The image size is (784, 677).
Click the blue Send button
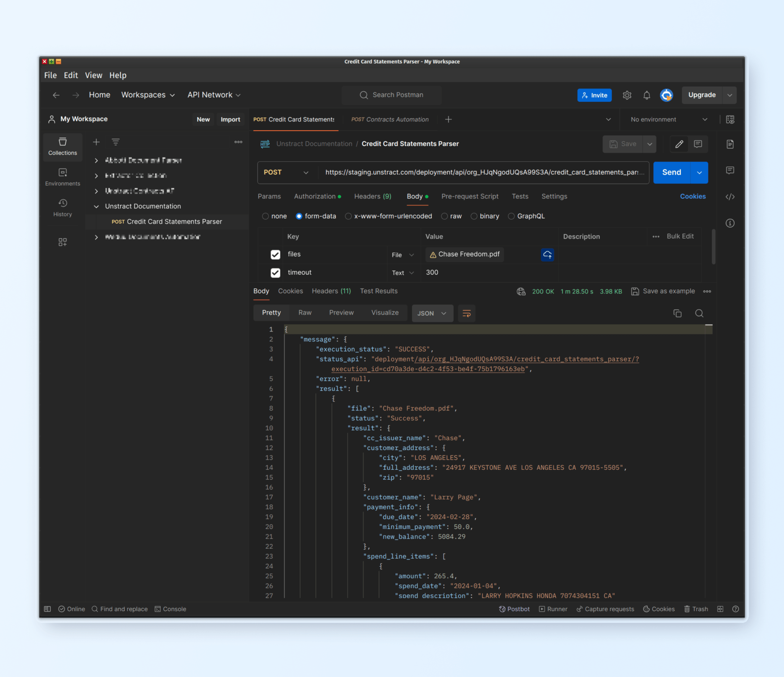[671, 172]
